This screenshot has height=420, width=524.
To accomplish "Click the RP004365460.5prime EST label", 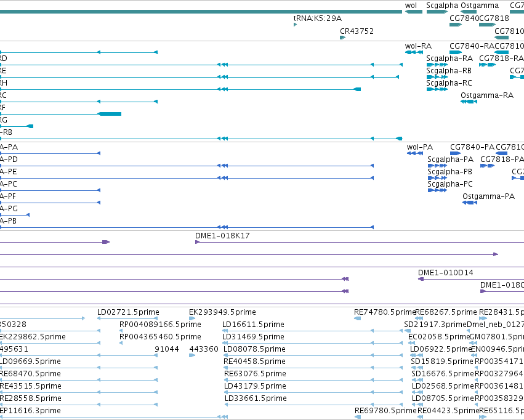I will pos(160,337).
